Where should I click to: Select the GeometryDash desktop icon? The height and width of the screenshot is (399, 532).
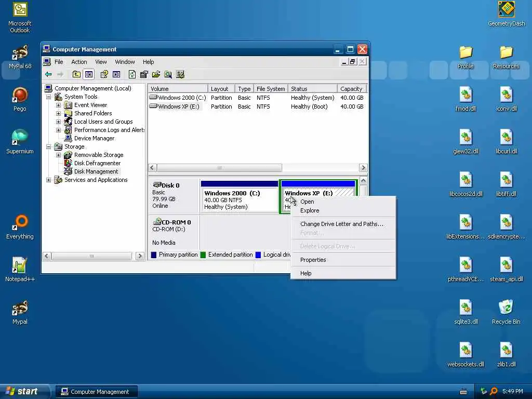point(506,14)
